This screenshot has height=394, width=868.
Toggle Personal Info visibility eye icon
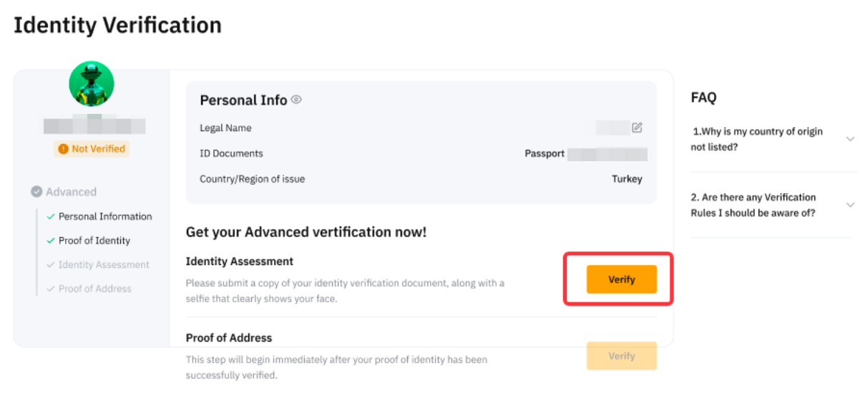point(296,100)
